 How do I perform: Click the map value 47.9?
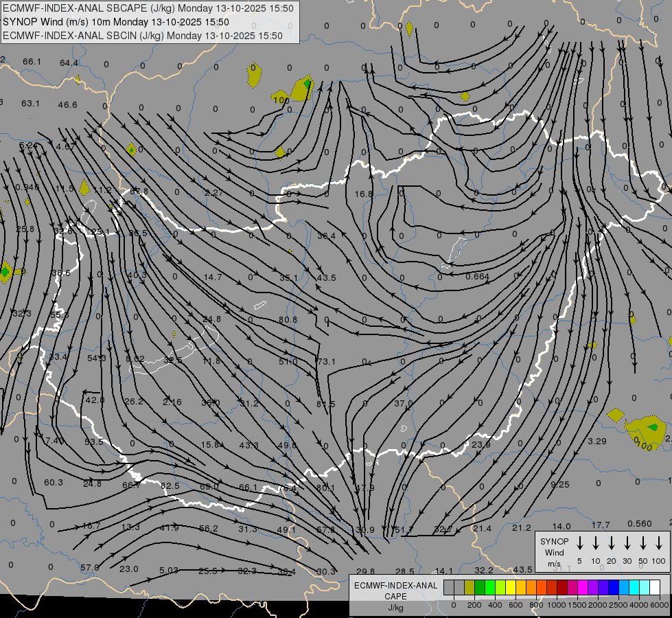pyautogui.click(x=364, y=488)
